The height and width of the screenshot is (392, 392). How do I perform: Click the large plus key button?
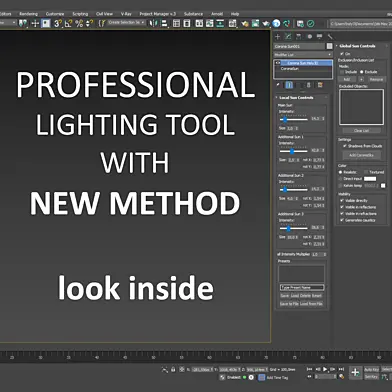pyautogui.click(x=355, y=373)
